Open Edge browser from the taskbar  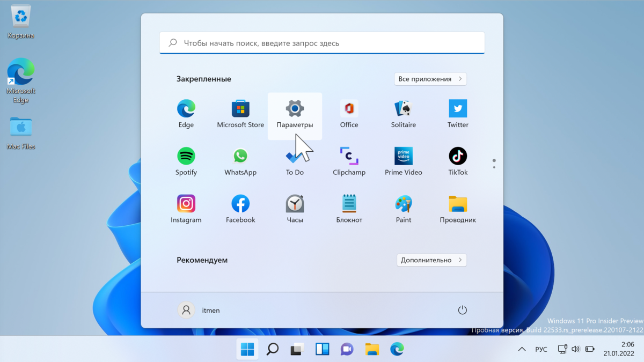(397, 349)
